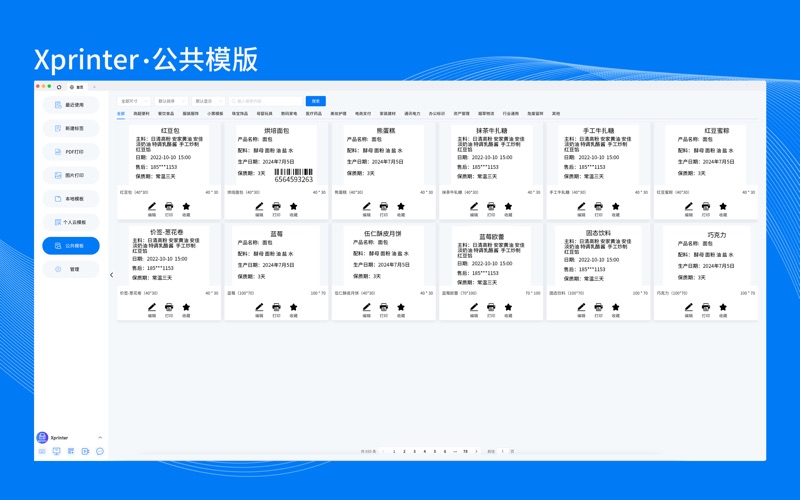The image size is (800, 500).
Task: Select the 其他 category tab
Action: [556, 114]
